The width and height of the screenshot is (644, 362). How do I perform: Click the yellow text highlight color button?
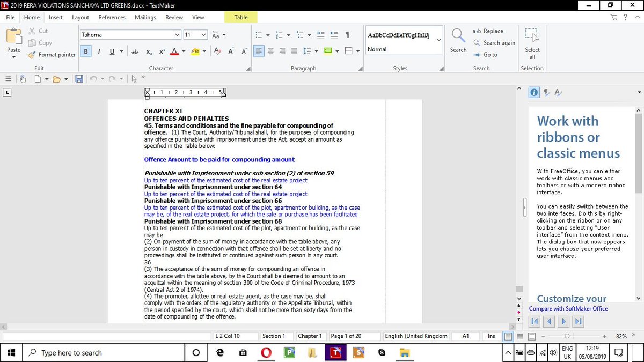(x=195, y=51)
